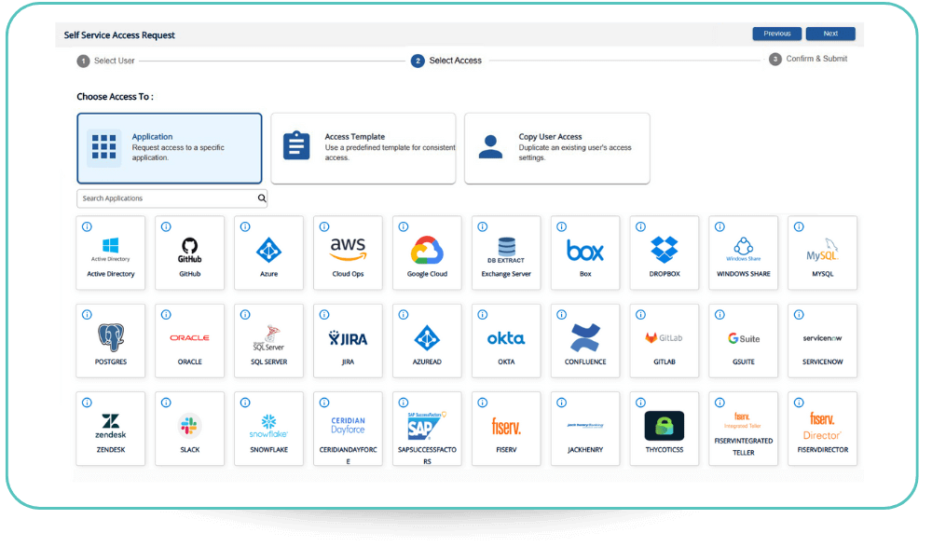932x560 pixels.
Task: Select the Active Directory application tile
Action: click(x=110, y=253)
